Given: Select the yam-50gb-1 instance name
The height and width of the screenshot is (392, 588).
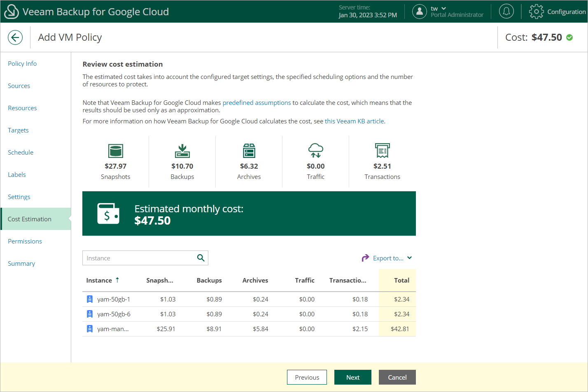Looking at the screenshot, I should coord(114,299).
